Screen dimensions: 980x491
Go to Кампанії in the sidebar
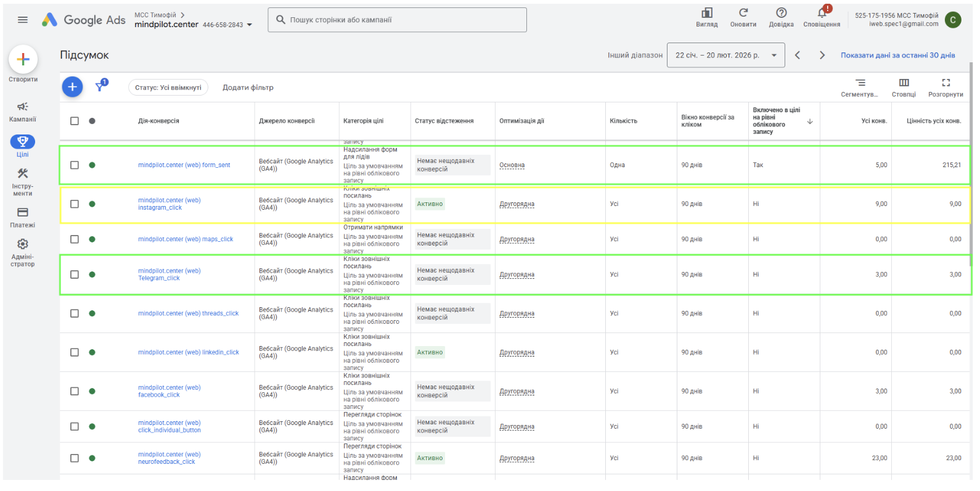pos(23,112)
